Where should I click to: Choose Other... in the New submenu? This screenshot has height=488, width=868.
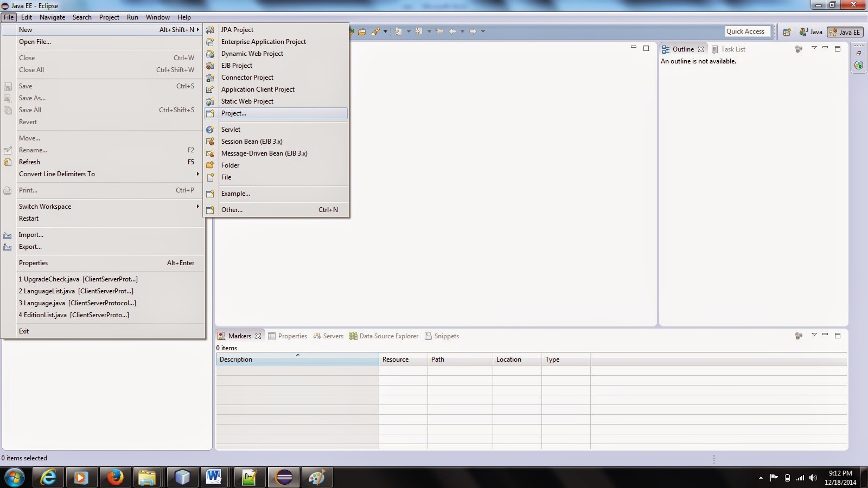[x=276, y=210]
